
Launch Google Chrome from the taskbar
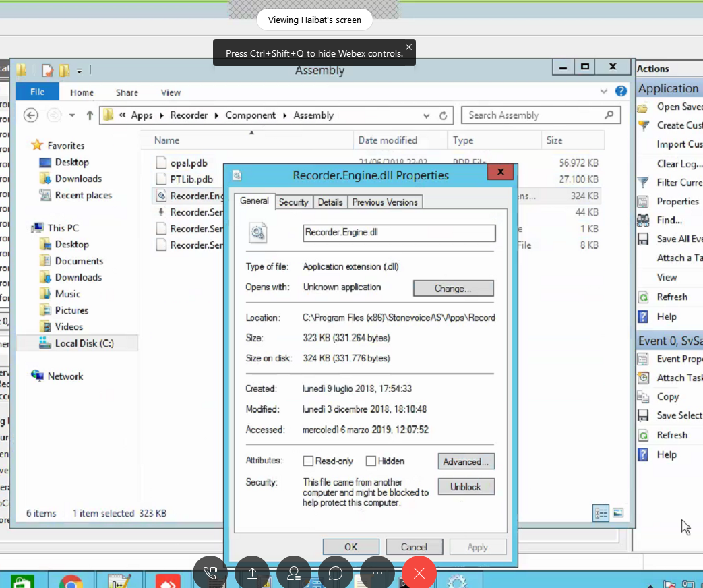[x=70, y=582]
